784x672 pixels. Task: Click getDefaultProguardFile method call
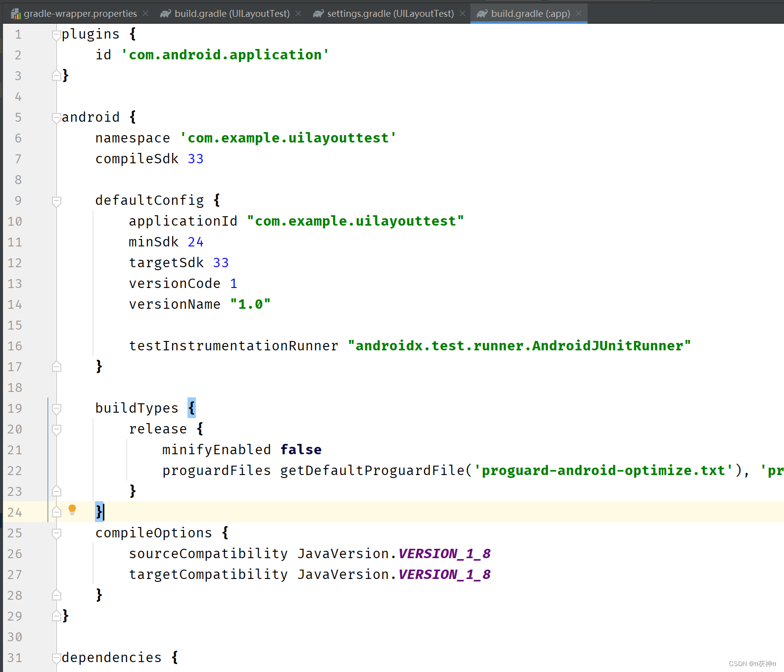372,470
